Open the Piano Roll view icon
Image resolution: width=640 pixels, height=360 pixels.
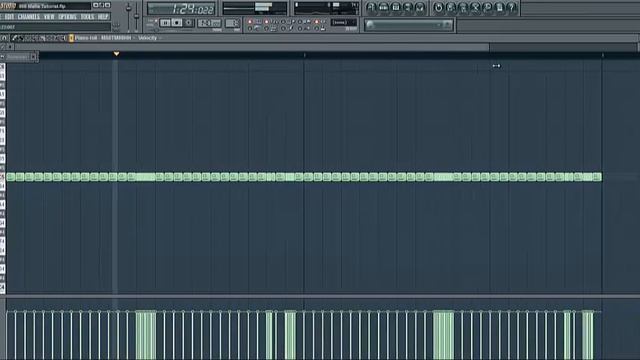click(x=396, y=7)
